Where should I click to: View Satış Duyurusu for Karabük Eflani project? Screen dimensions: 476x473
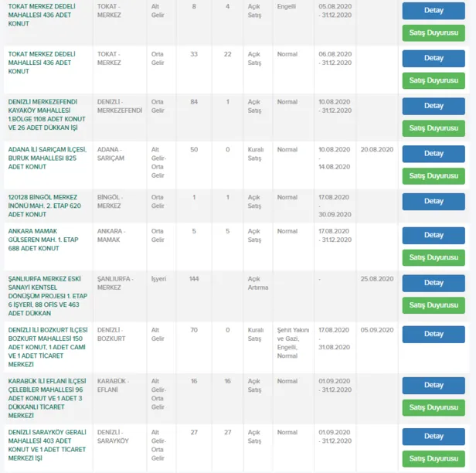click(433, 407)
